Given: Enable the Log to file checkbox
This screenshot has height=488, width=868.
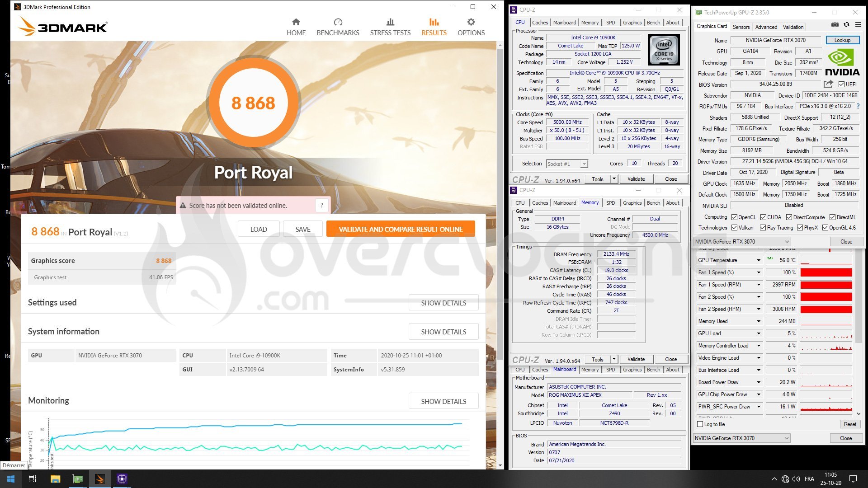Looking at the screenshot, I should [x=700, y=424].
